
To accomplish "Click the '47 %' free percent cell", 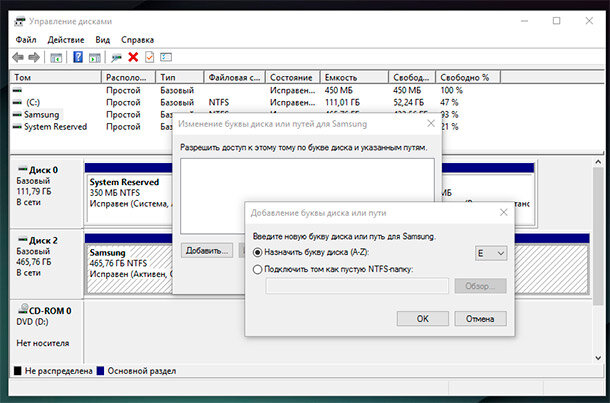I will point(449,102).
